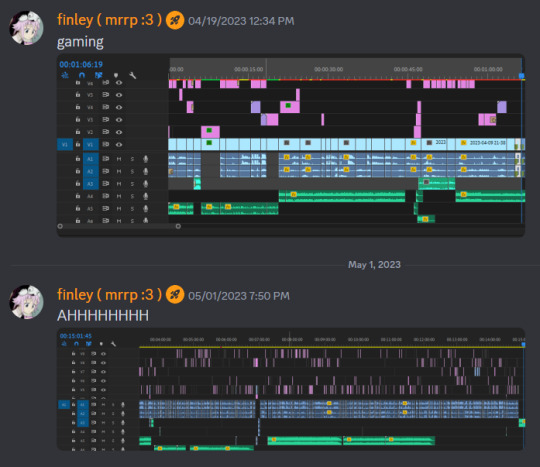The image size is (540, 467).
Task: Click rocket badge beside 05/01/2023 message
Action: (x=175, y=295)
